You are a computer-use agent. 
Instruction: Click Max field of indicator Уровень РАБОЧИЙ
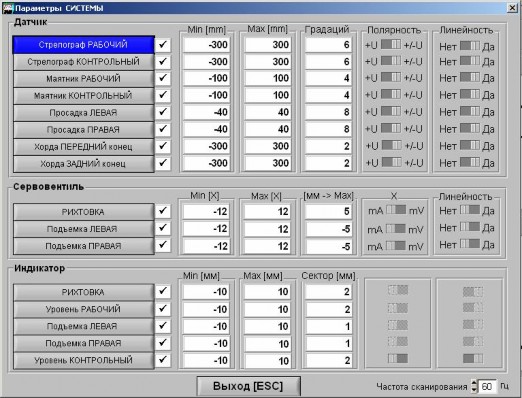(x=267, y=309)
